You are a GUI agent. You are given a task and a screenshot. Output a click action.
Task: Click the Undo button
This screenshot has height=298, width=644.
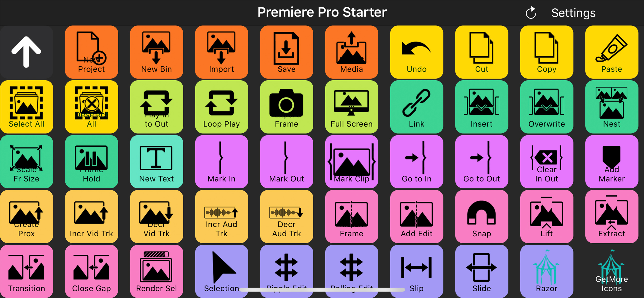click(416, 52)
